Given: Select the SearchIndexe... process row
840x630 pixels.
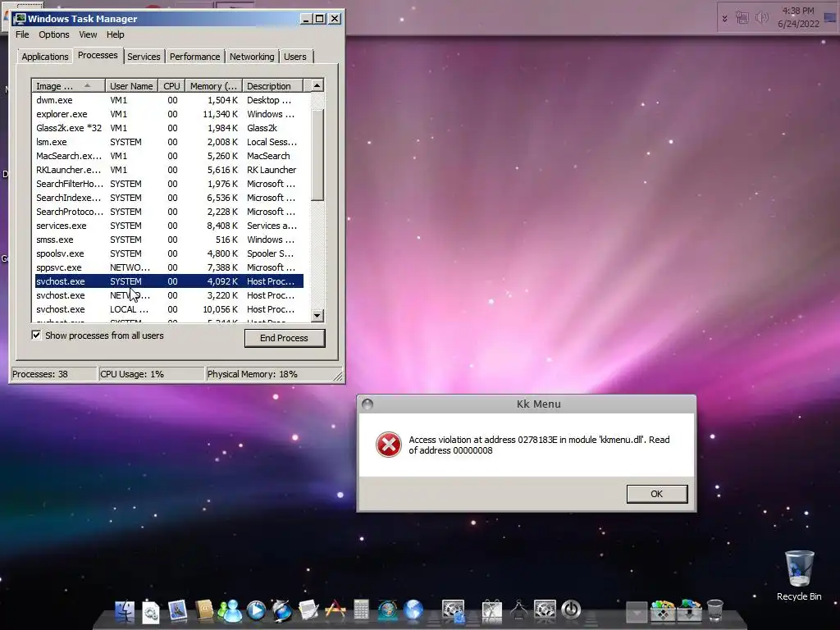Looking at the screenshot, I should coord(169,198).
